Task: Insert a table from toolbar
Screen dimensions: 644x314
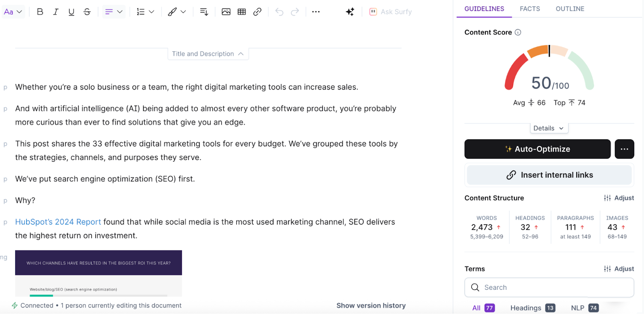Action: (242, 12)
